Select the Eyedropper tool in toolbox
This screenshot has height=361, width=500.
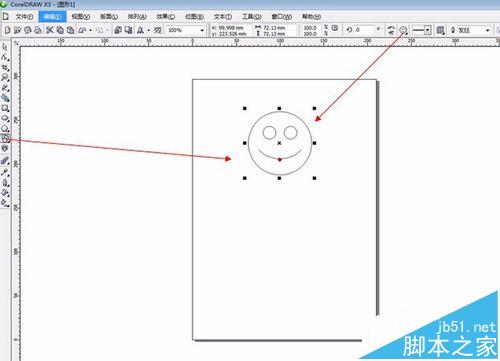(x=5, y=172)
